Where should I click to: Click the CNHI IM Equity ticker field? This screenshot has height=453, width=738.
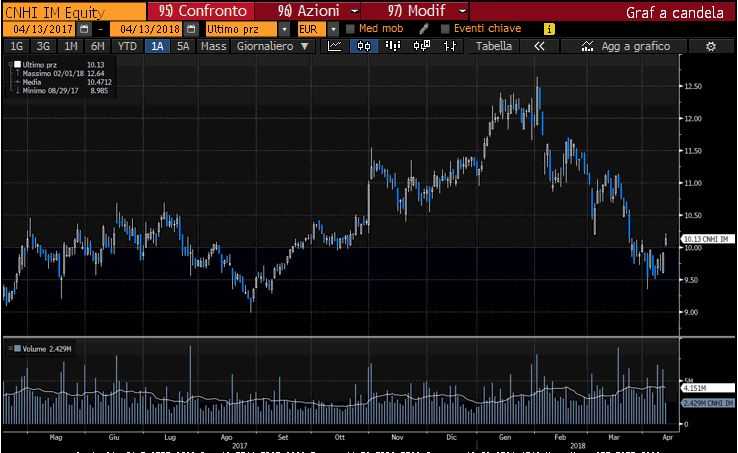point(74,12)
